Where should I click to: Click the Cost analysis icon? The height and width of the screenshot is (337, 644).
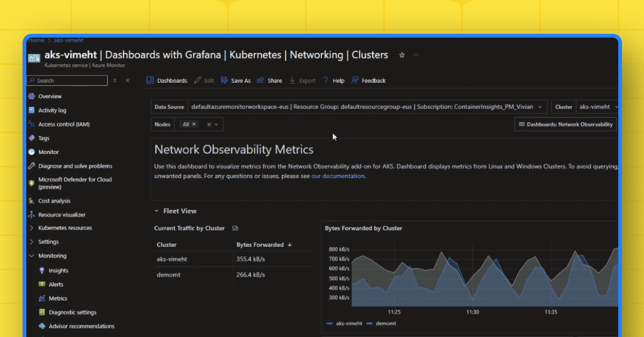pos(32,201)
